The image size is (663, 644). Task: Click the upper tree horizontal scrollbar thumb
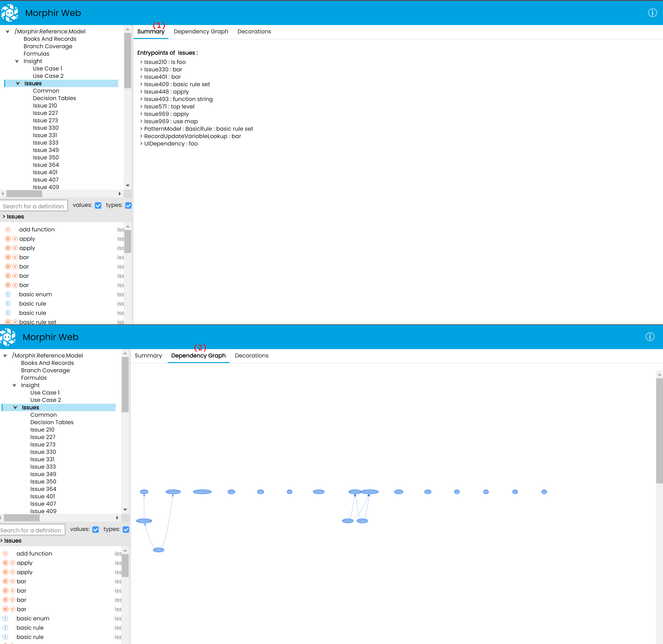pyautogui.click(x=24, y=194)
